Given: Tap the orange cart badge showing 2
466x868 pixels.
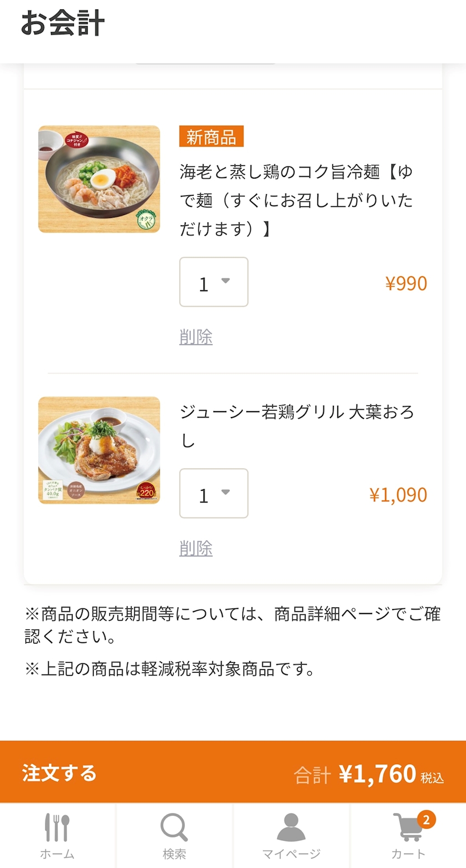Looking at the screenshot, I should coord(426,819).
